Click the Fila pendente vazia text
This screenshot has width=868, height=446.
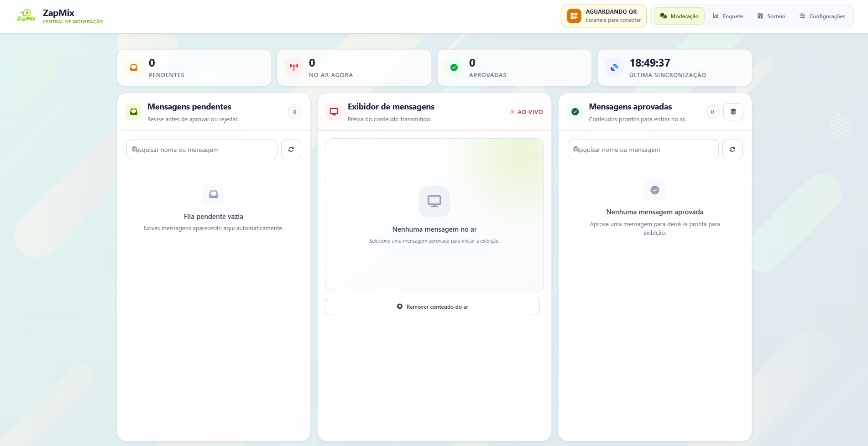click(x=214, y=217)
